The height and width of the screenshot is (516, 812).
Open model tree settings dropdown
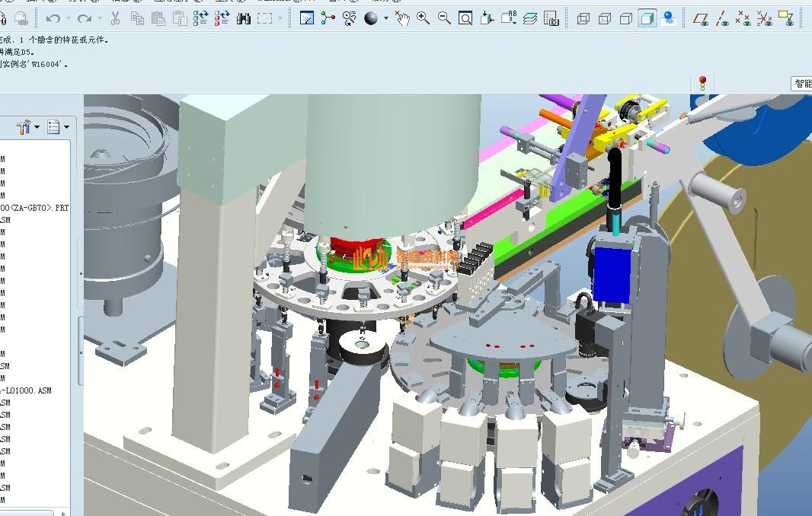pos(27,127)
